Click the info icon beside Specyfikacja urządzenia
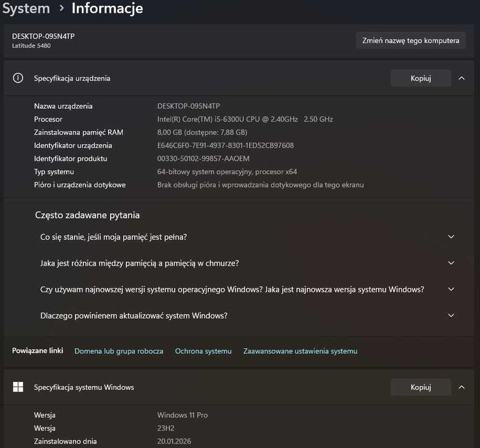This screenshot has height=448, width=480. pyautogui.click(x=18, y=78)
